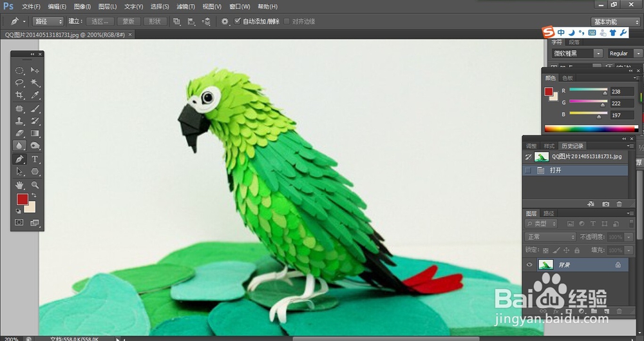644x341 pixels.
Task: Open the 正常 blend mode dropdown
Action: point(551,237)
